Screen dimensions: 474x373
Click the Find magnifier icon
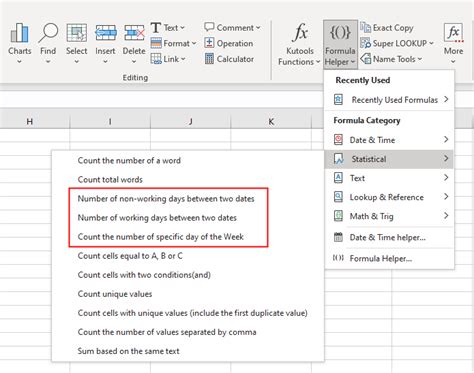click(48, 33)
